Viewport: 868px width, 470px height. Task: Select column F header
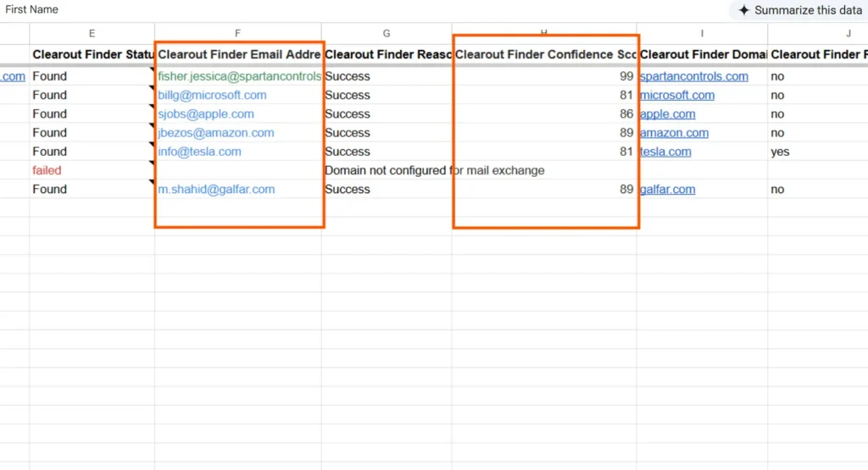click(x=237, y=33)
